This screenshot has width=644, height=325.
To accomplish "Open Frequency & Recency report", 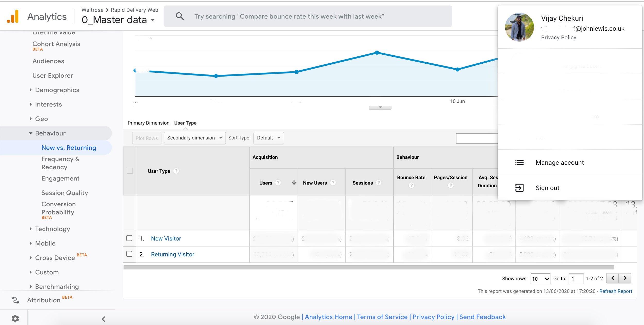I will point(60,163).
